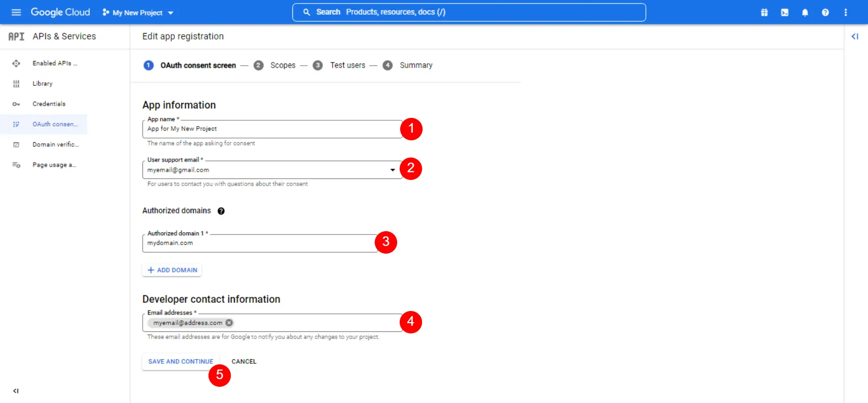Remove the myemail@address.com chip
This screenshot has height=403, width=868.
point(229,323)
